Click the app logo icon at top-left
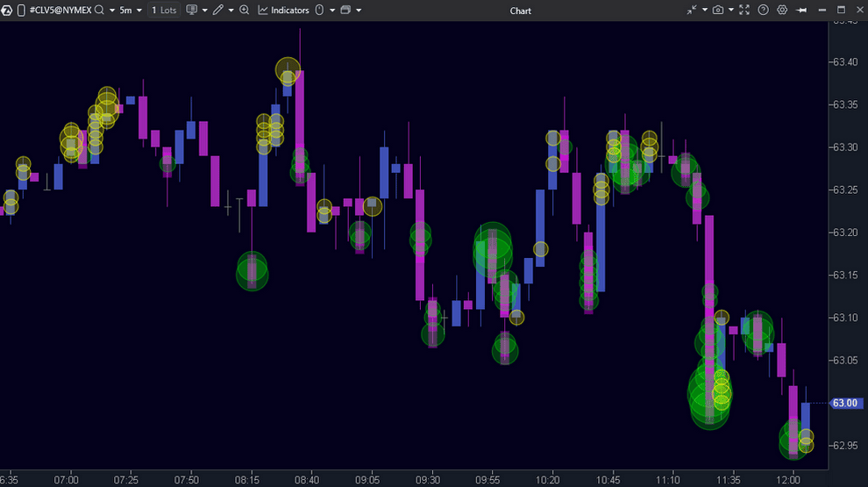This screenshot has width=868, height=487. point(7,11)
